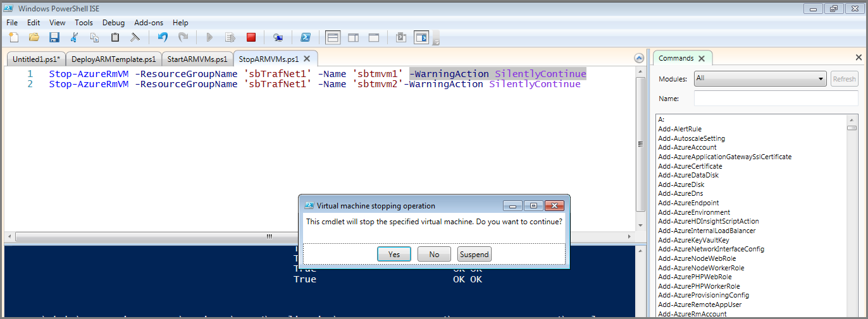This screenshot has height=319, width=868.
Task: Click the Cut scissors icon
Action: [74, 37]
